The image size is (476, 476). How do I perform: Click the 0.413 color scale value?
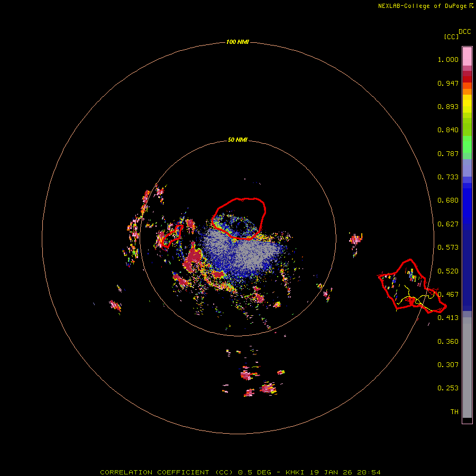pos(448,318)
